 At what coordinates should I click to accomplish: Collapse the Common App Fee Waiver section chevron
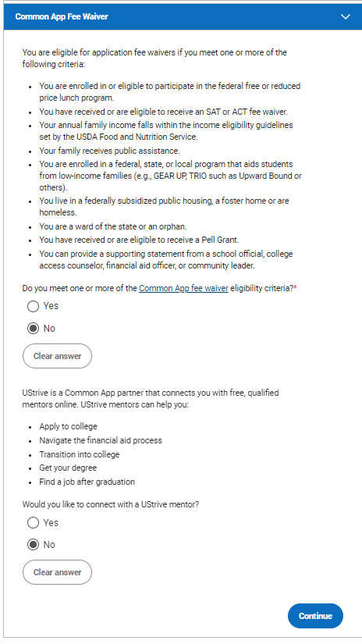pos(346,17)
